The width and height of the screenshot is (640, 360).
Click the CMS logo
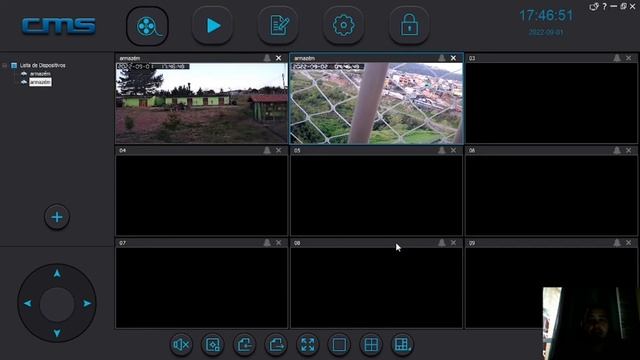pos(59,26)
